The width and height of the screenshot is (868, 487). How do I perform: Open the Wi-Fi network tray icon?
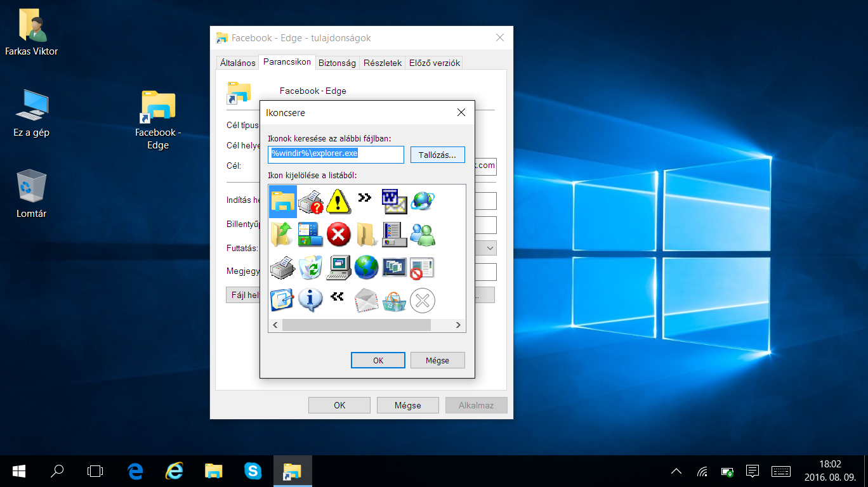tap(702, 471)
